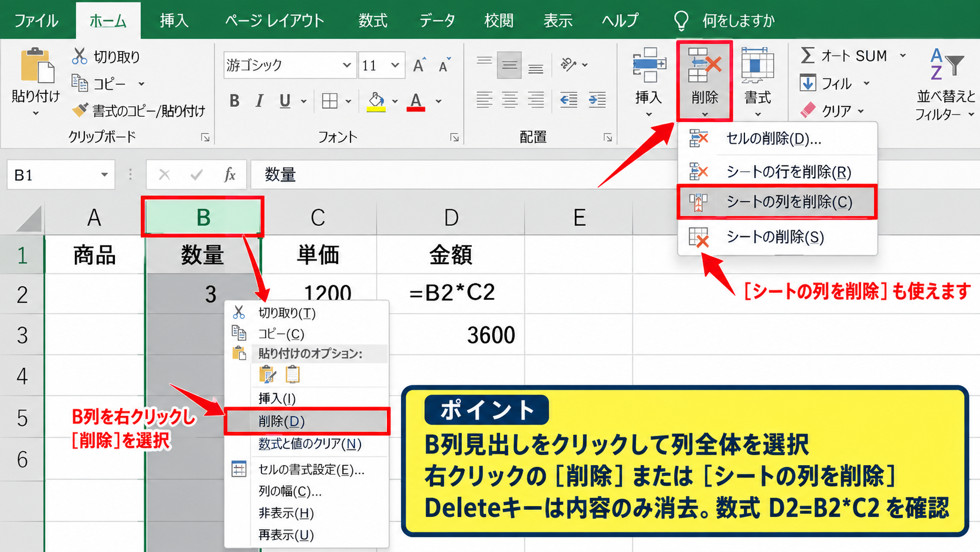Choose セルの書式設定(E)... in the context menu
The image size is (980, 552).
click(307, 469)
